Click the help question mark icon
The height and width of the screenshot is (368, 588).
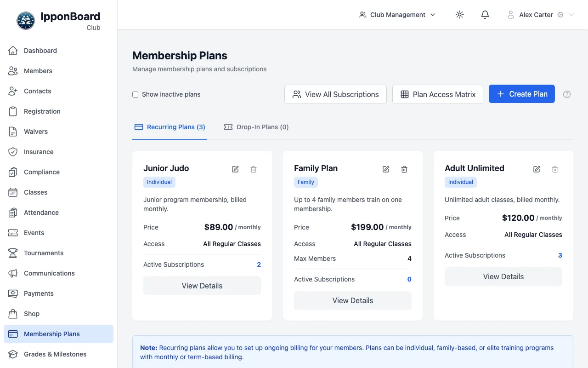567,94
